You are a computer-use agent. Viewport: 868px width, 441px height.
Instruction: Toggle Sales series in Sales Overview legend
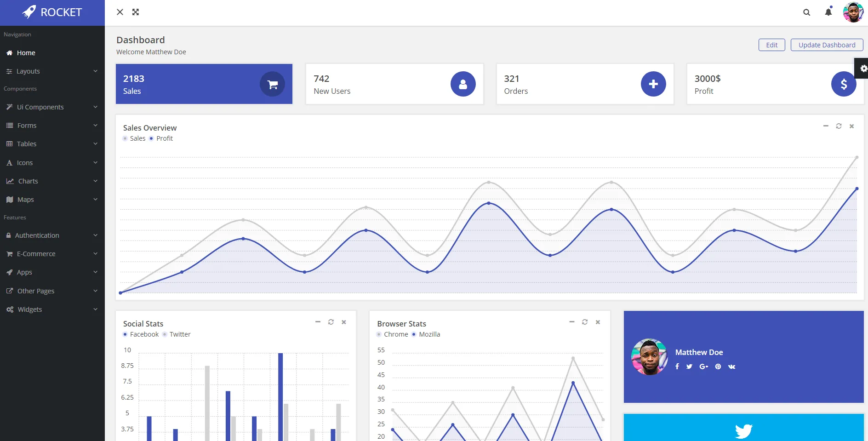134,138
